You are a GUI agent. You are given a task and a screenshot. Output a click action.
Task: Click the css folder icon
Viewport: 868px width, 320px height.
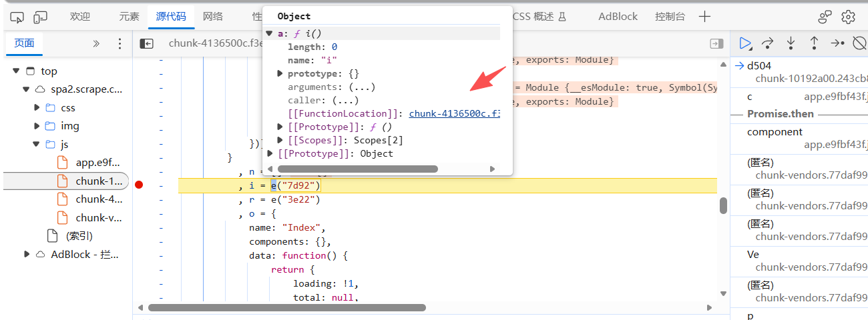(50, 107)
